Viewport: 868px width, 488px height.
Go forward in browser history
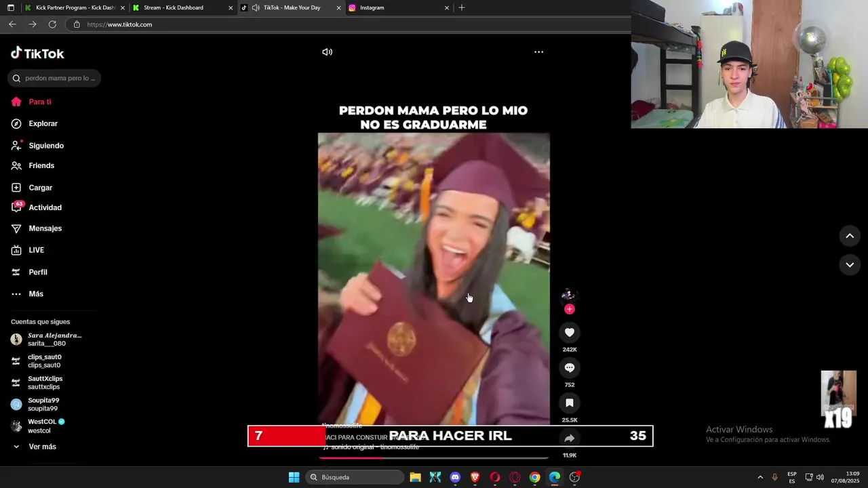33,24
